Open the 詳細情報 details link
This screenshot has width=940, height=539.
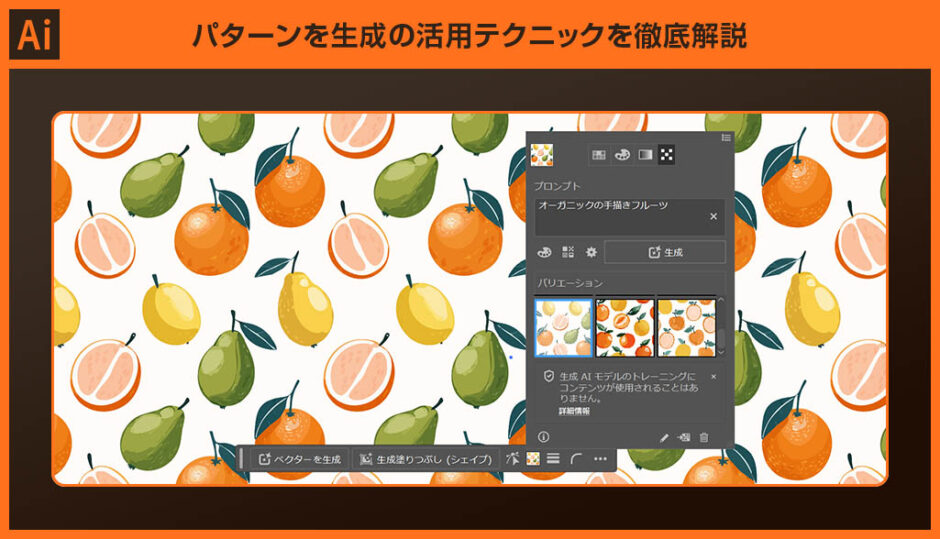pyautogui.click(x=574, y=411)
